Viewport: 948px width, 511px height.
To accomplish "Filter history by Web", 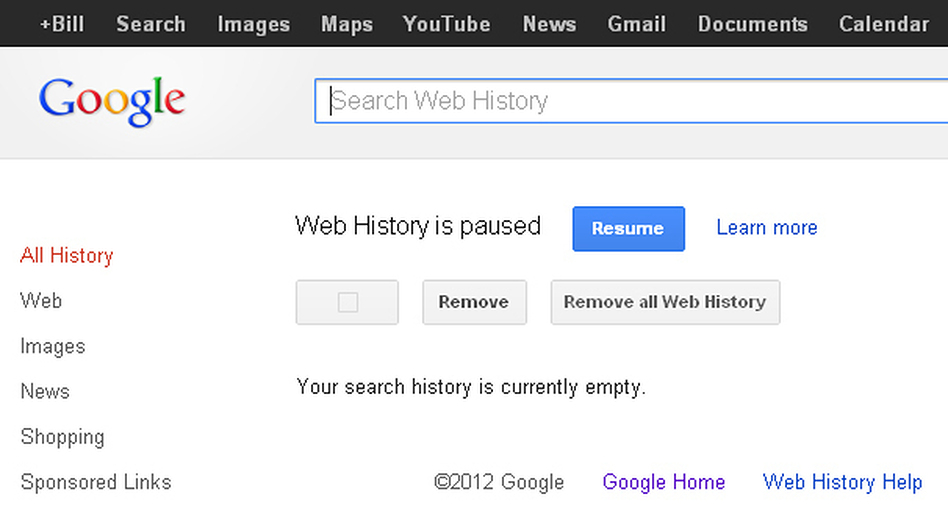I will [x=41, y=301].
